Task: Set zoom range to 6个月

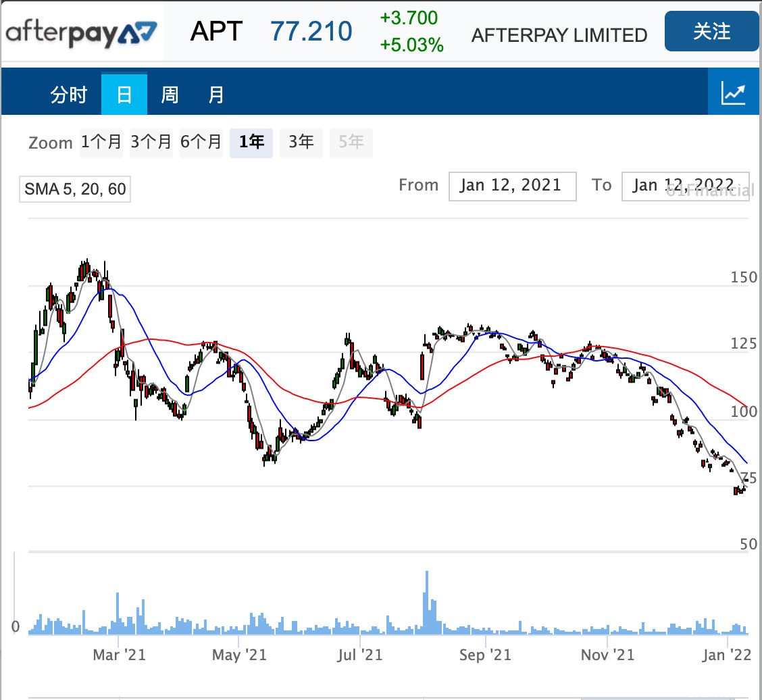Action: (x=201, y=143)
